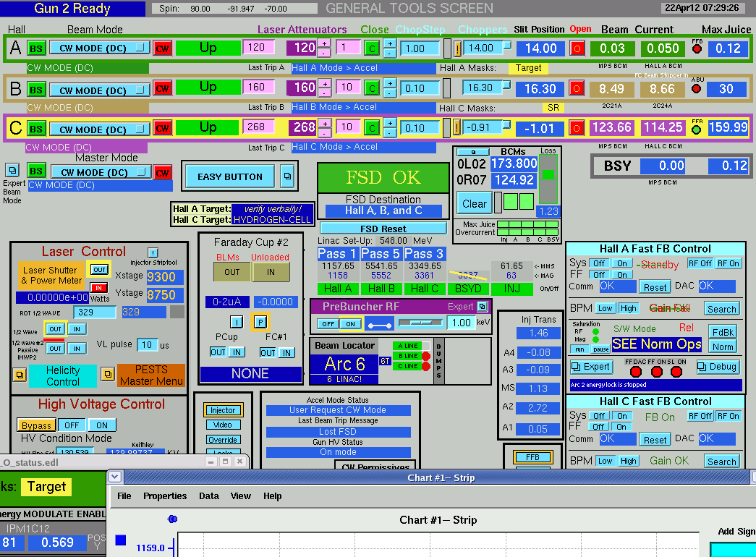Click the BCMs Loss level bar

(x=548, y=179)
